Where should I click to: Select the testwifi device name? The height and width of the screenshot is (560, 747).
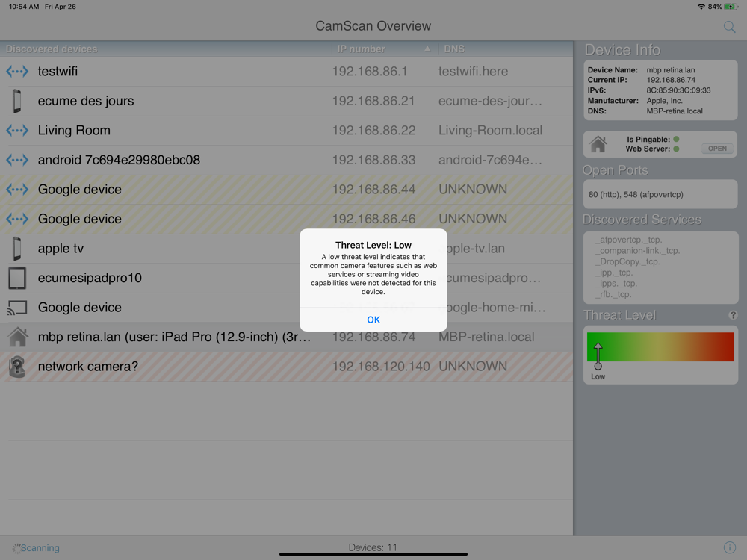(x=58, y=72)
